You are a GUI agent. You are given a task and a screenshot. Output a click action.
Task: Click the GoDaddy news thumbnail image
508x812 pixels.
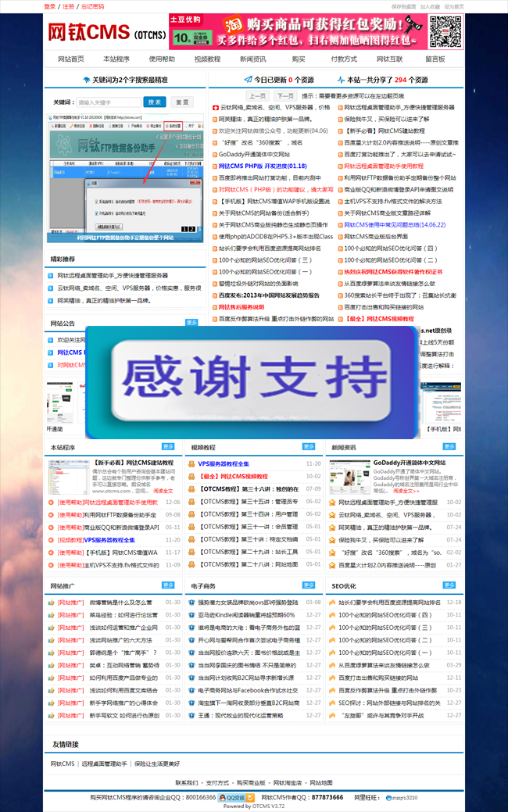click(x=349, y=477)
